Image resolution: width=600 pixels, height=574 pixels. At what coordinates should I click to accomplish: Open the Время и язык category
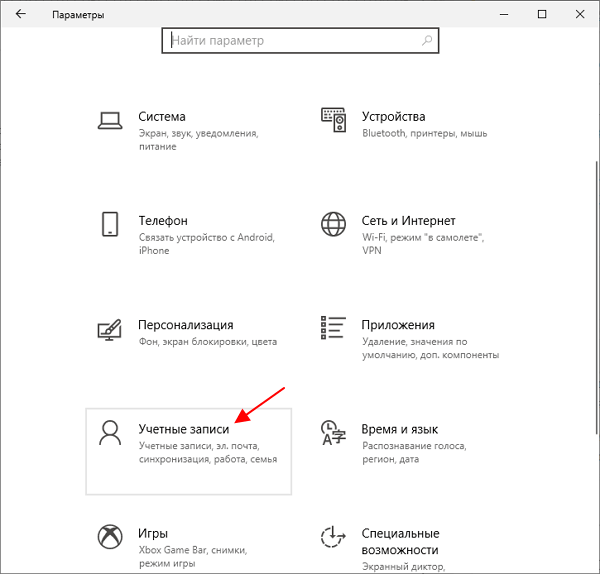pos(399,429)
